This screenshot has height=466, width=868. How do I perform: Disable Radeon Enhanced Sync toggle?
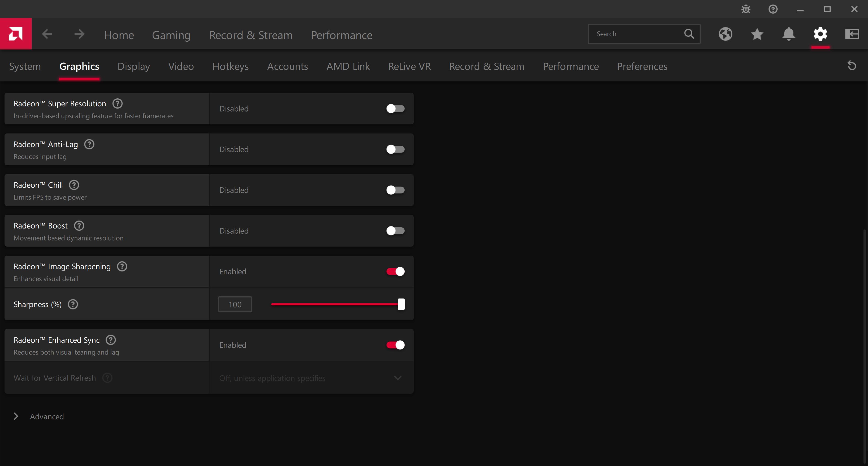click(395, 345)
